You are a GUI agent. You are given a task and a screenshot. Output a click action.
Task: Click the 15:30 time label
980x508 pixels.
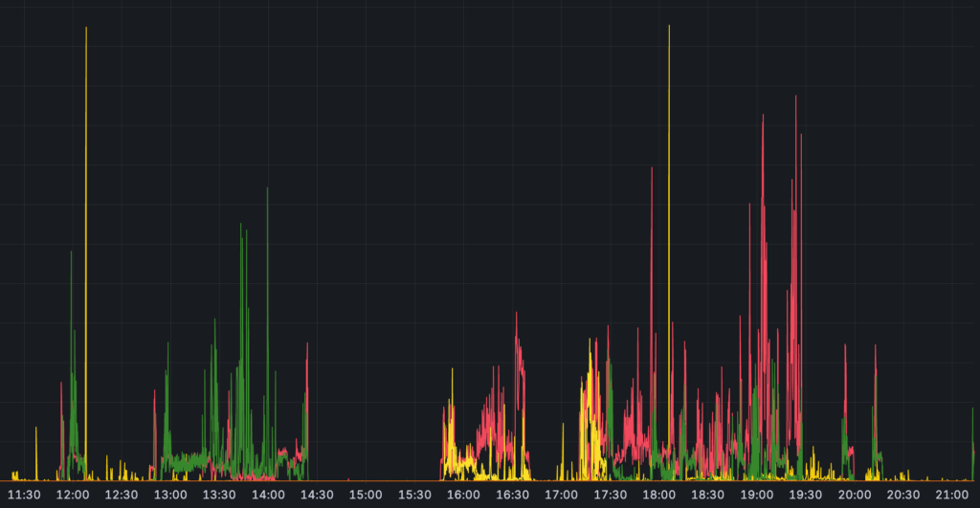[x=414, y=495]
